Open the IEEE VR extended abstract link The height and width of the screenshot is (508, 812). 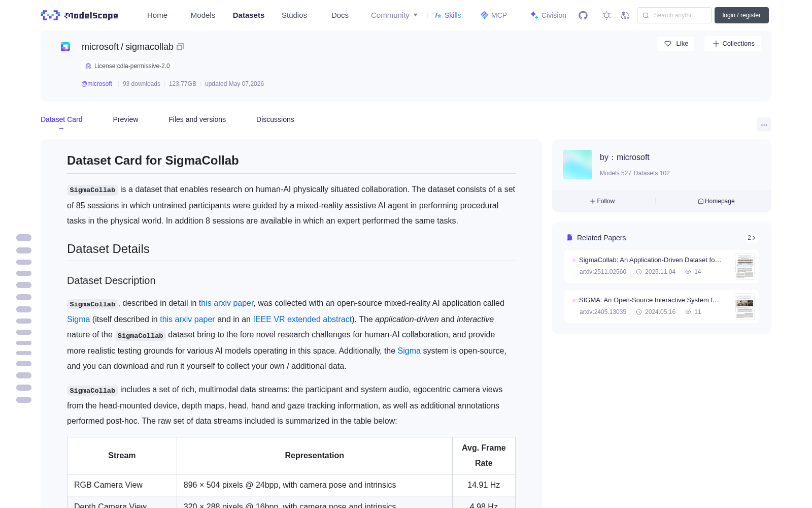pyautogui.click(x=302, y=319)
